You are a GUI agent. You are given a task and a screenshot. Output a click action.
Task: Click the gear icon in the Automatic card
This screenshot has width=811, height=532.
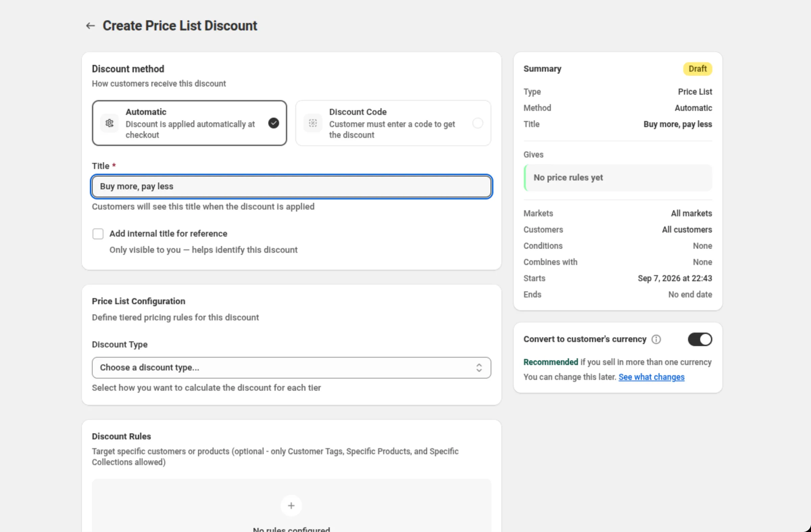click(x=109, y=123)
